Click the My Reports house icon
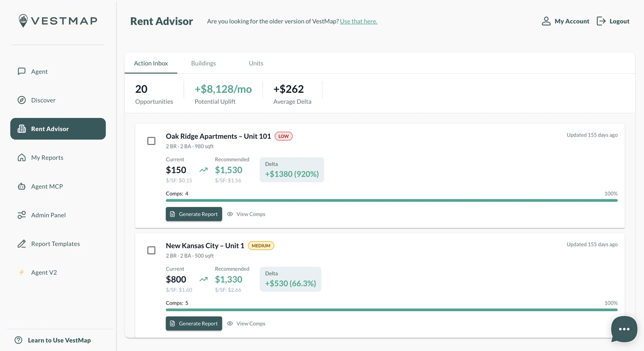This screenshot has width=644, height=351. [x=22, y=158]
